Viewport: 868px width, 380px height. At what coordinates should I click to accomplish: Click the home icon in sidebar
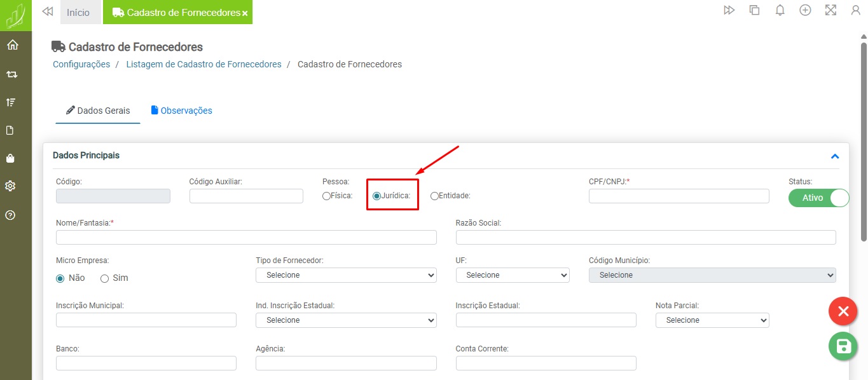[12, 45]
